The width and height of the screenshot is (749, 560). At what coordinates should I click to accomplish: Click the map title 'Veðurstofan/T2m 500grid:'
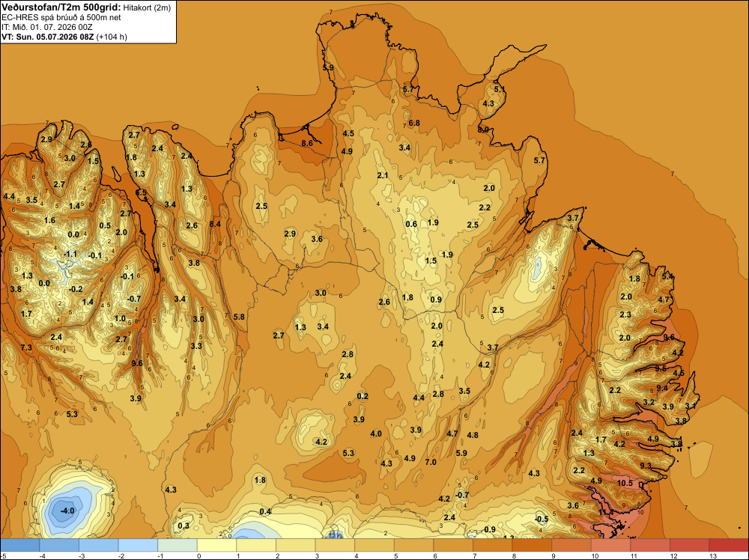(x=61, y=7)
